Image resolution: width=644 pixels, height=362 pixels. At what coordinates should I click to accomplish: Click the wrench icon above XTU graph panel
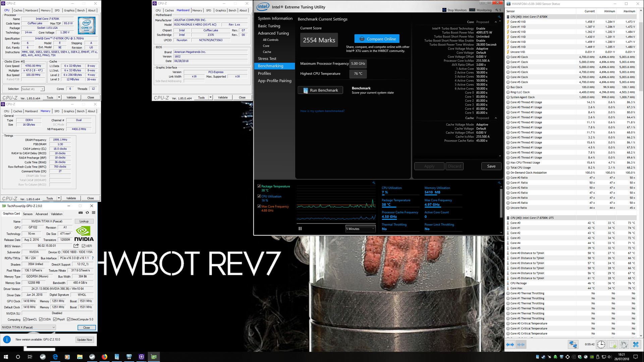[374, 183]
